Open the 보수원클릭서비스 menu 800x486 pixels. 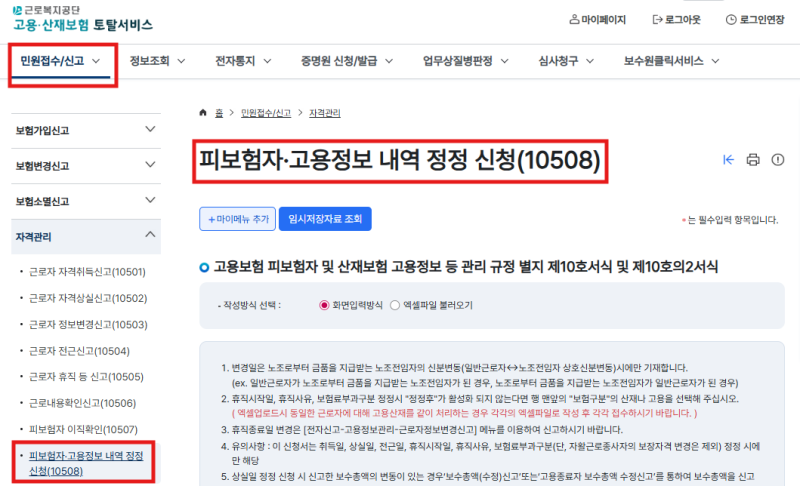pos(671,61)
